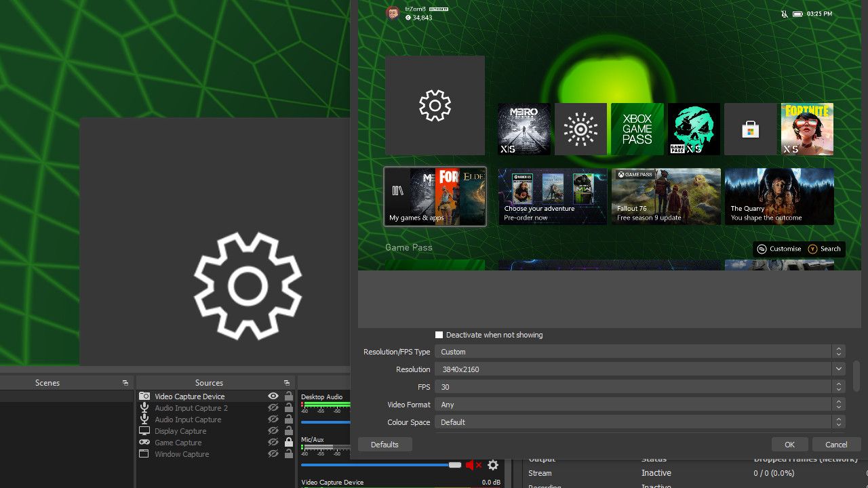Open Xbox settings gear tile in preview
Screen dimensions: 868x488
point(435,106)
